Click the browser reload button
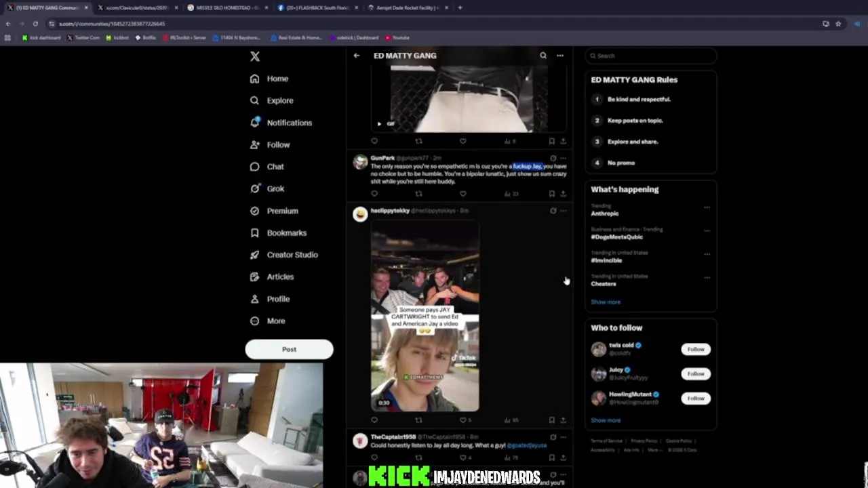The width and height of the screenshot is (868, 488). 35,24
